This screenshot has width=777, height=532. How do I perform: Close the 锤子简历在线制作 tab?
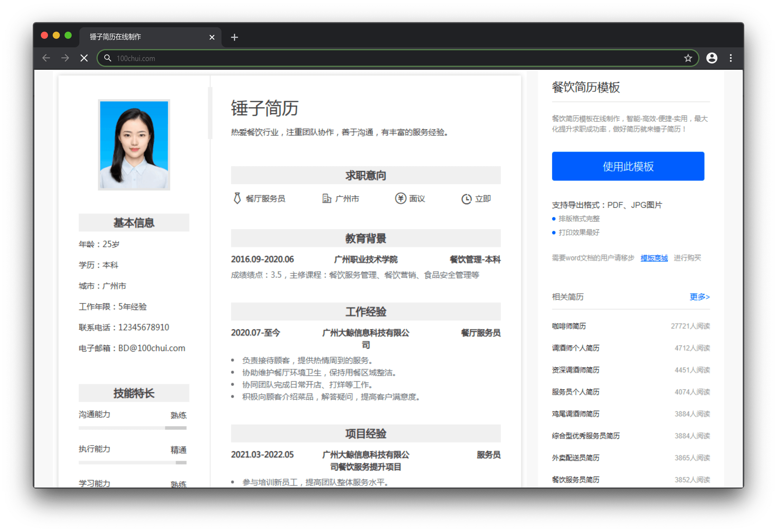(212, 37)
